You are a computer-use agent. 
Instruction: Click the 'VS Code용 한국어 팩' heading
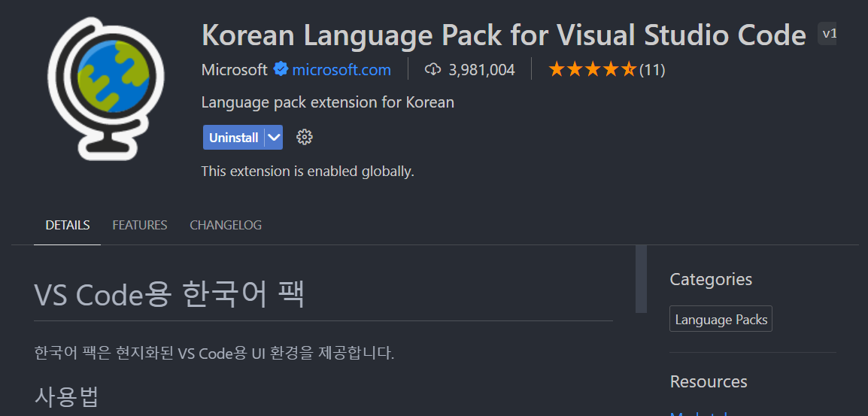169,294
